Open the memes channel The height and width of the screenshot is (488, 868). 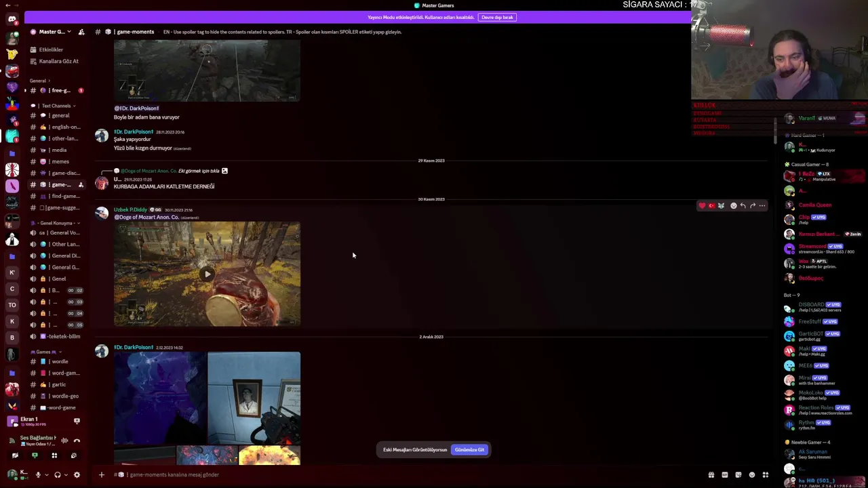(x=56, y=161)
